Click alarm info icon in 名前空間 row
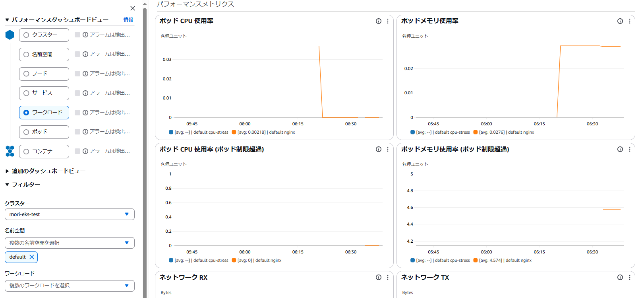Screen dimensions: 644x298 (85, 54)
